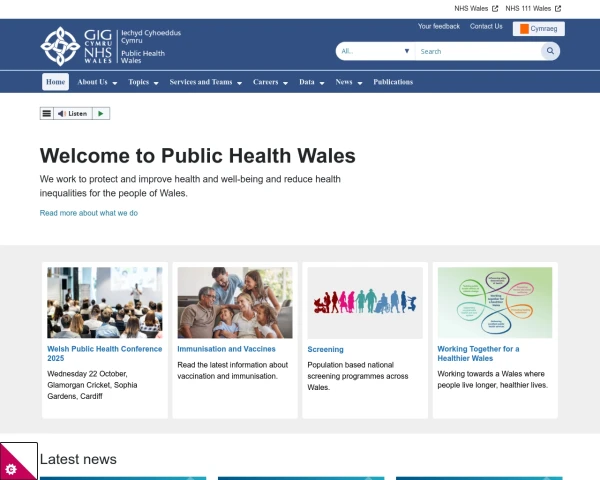Screen dimensions: 600x480
Task: Click the Listen play arrow icon
Action: click(101, 113)
